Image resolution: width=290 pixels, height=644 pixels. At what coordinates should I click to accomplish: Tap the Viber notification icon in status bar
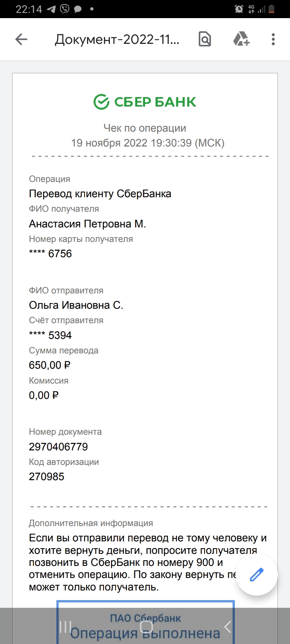[64, 9]
